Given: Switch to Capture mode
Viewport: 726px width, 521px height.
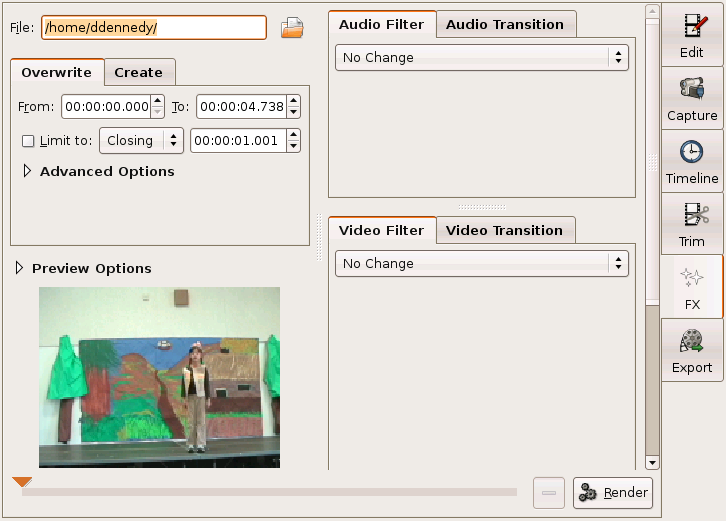Looking at the screenshot, I should 692,98.
